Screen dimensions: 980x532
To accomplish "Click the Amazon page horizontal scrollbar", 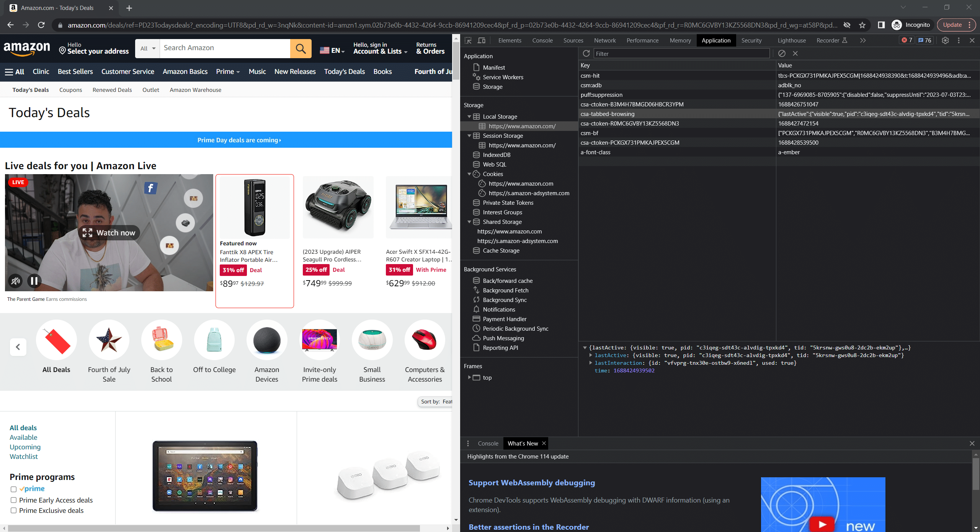I will pyautogui.click(x=214, y=528).
